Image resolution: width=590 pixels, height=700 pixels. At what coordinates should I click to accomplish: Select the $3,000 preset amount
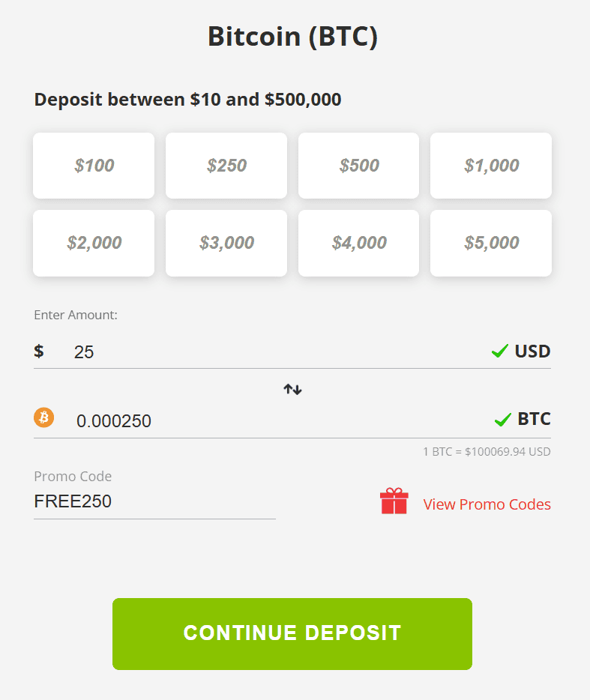[226, 243]
